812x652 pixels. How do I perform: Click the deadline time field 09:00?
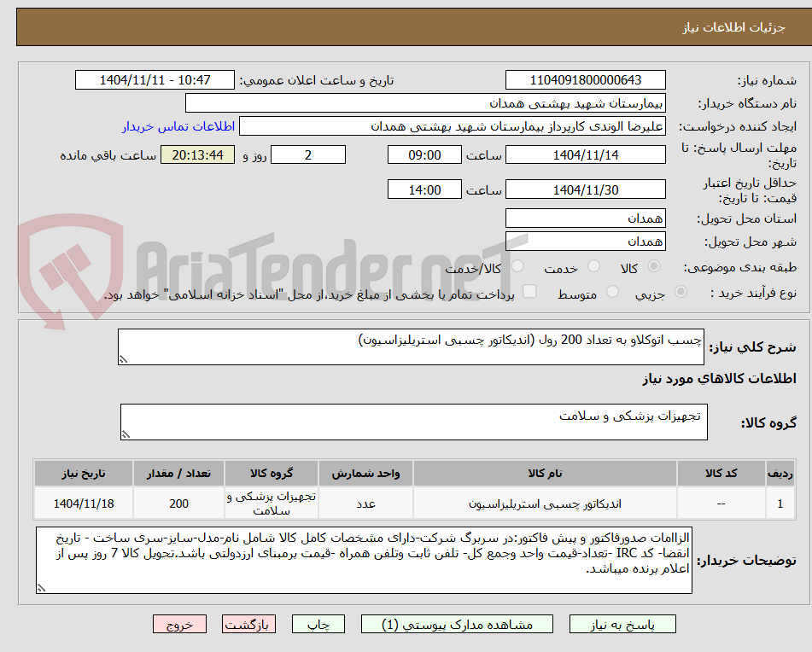[x=424, y=154]
